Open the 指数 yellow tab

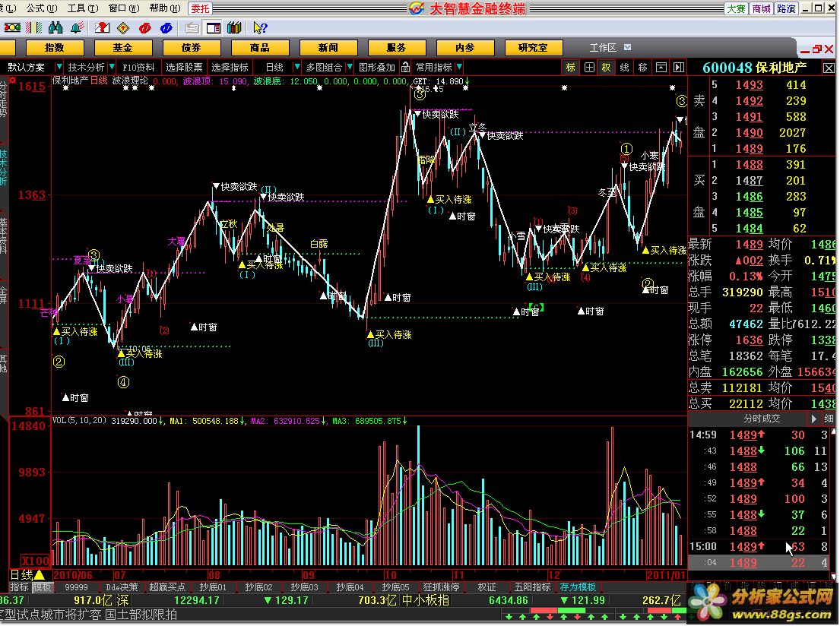[55, 48]
